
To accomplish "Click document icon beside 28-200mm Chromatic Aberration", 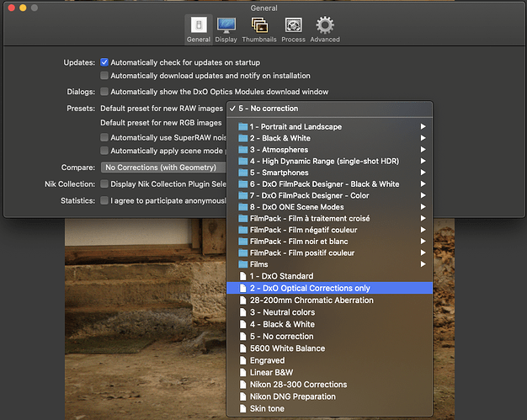I will click(242, 300).
